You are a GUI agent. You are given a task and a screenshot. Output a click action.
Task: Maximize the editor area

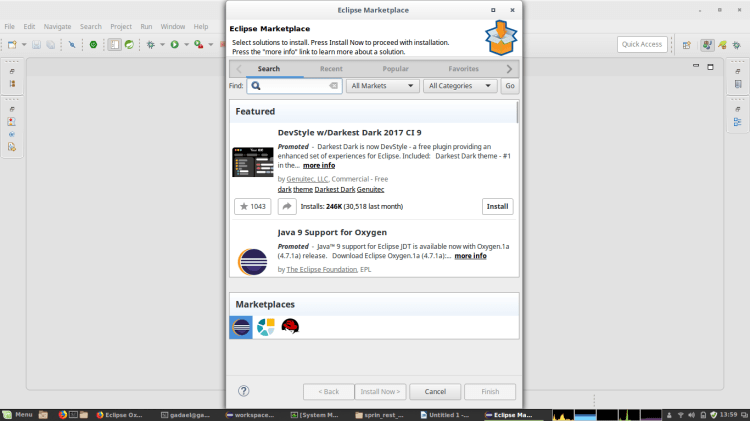710,67
